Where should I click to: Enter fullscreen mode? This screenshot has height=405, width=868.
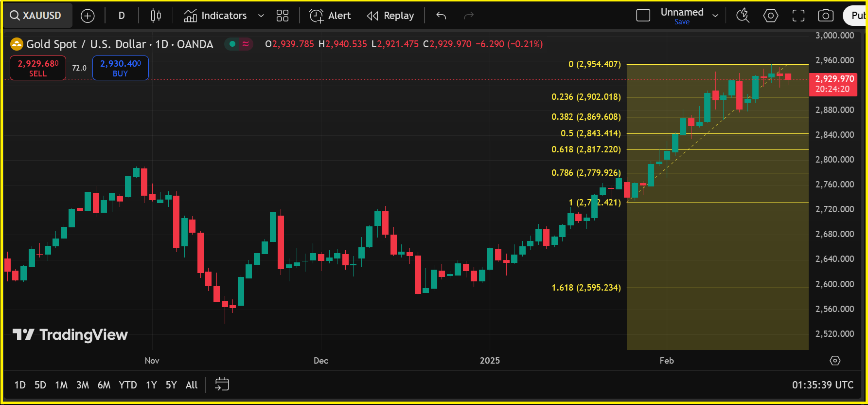(x=798, y=16)
